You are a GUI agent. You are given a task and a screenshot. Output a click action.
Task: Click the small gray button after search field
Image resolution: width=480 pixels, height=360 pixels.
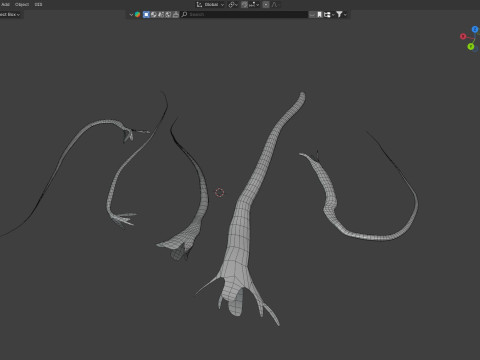coord(312,14)
